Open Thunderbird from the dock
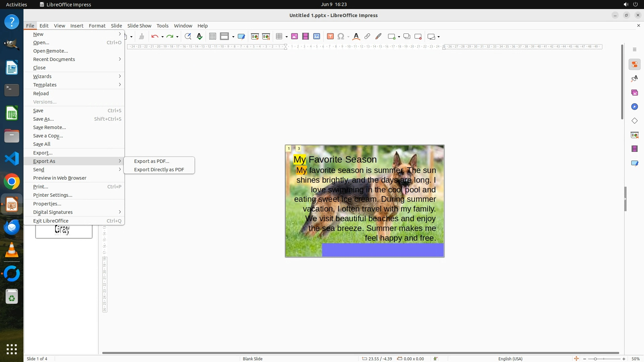644x362 pixels. tap(12, 227)
